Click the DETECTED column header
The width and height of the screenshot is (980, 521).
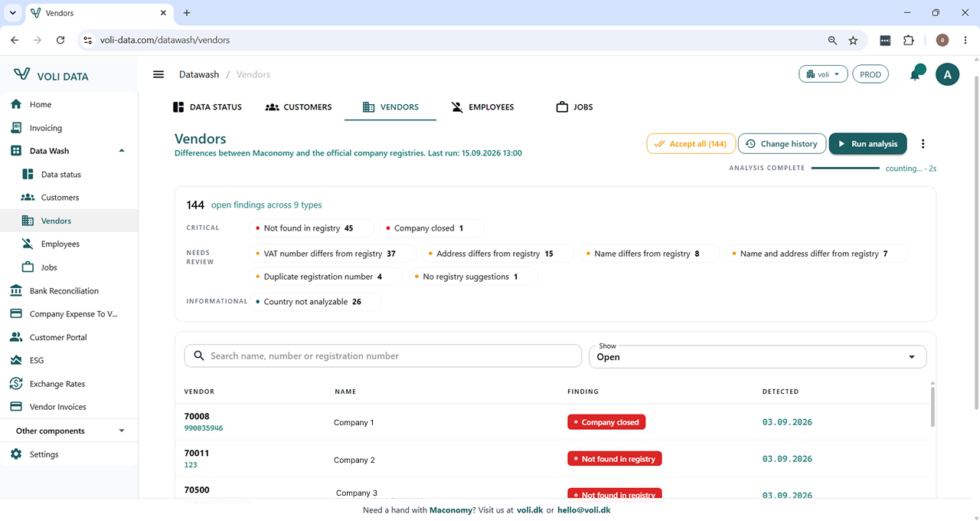click(780, 392)
